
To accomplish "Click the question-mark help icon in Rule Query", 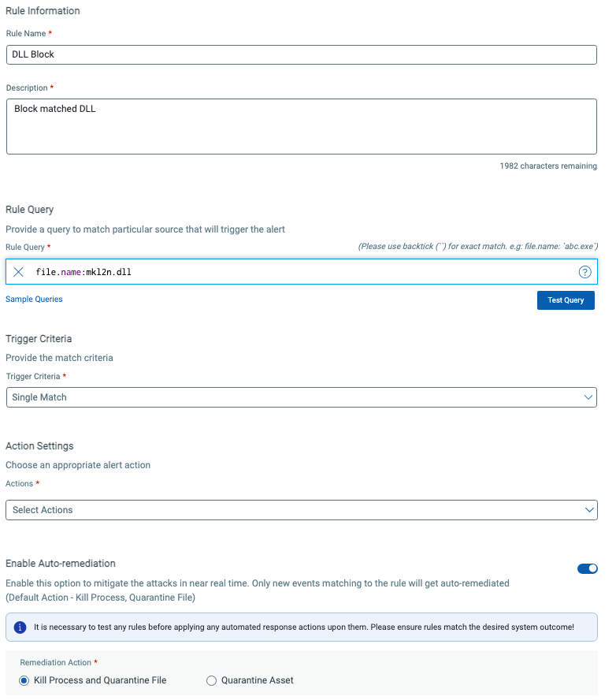I will [584, 272].
